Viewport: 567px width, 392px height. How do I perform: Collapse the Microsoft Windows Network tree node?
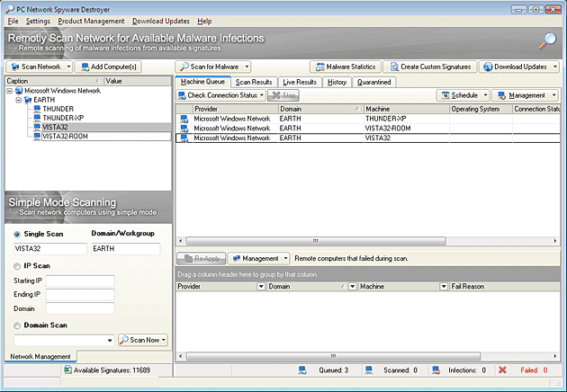(9, 91)
